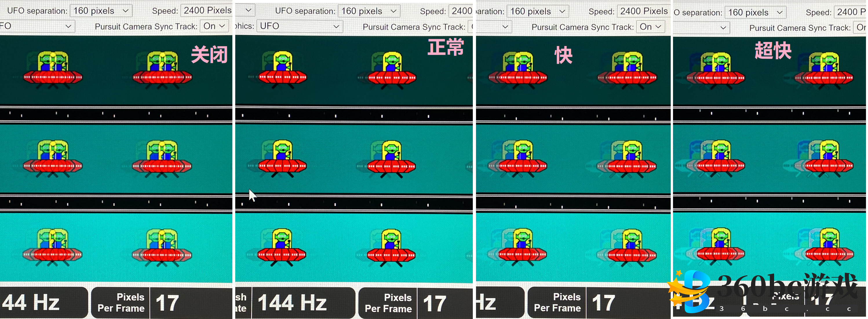
Task: Expand the graphics UFO dropdown in 正常 panel
Action: 300,26
